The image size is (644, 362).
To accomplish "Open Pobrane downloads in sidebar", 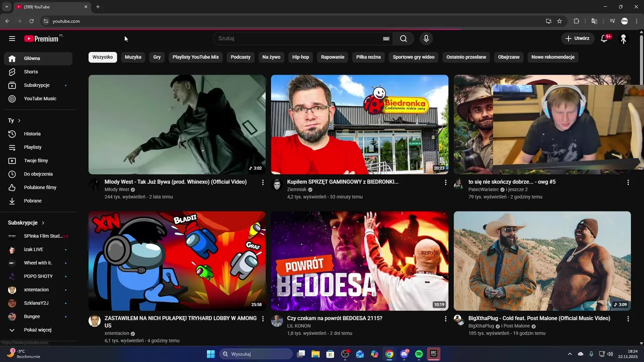I will pos(38,201).
